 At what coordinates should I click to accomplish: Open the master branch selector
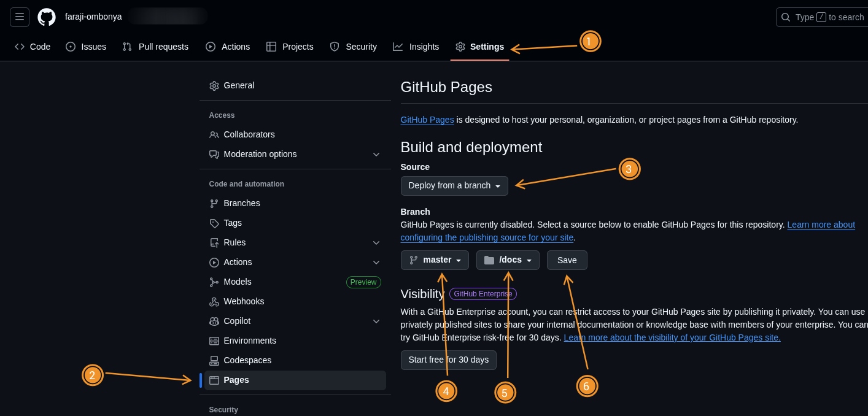point(435,260)
